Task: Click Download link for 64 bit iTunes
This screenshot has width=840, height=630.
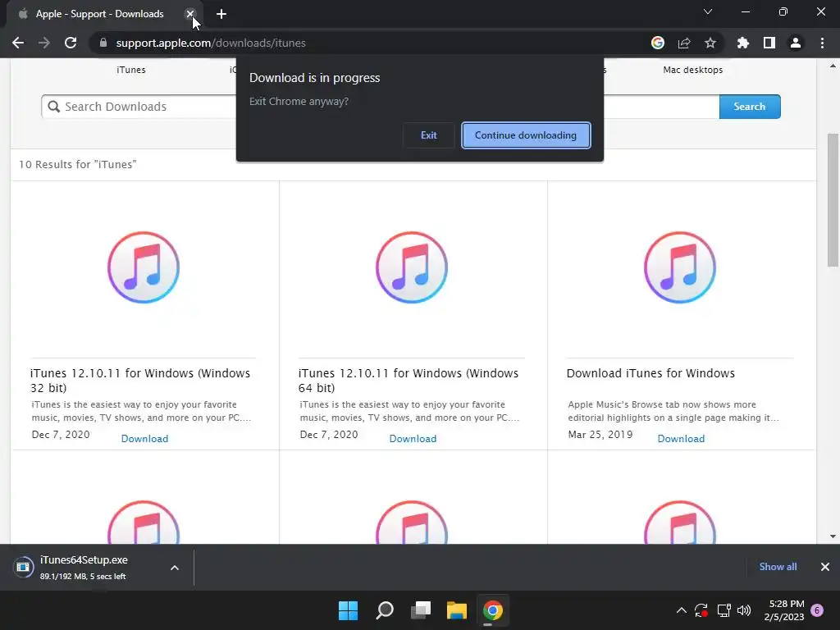Action: (413, 439)
